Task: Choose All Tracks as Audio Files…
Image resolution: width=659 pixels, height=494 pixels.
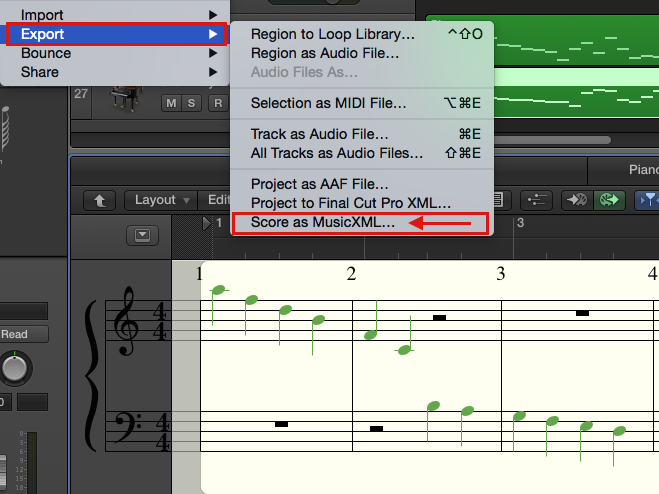Action: pyautogui.click(x=362, y=153)
